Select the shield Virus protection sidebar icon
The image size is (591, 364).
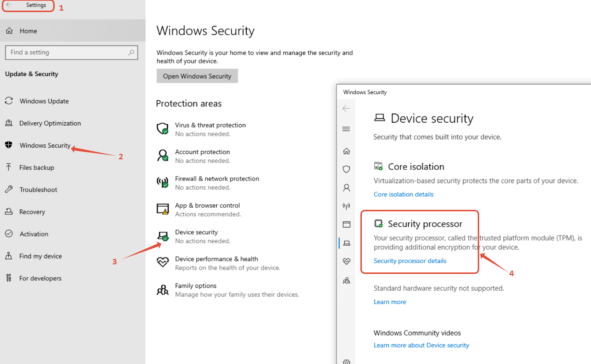pyautogui.click(x=346, y=169)
